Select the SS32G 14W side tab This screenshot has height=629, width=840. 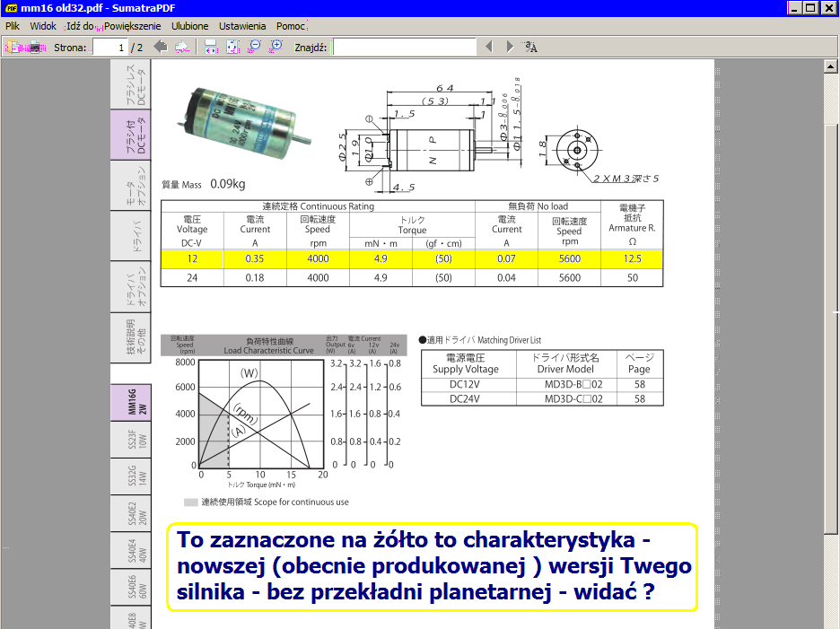coord(131,476)
